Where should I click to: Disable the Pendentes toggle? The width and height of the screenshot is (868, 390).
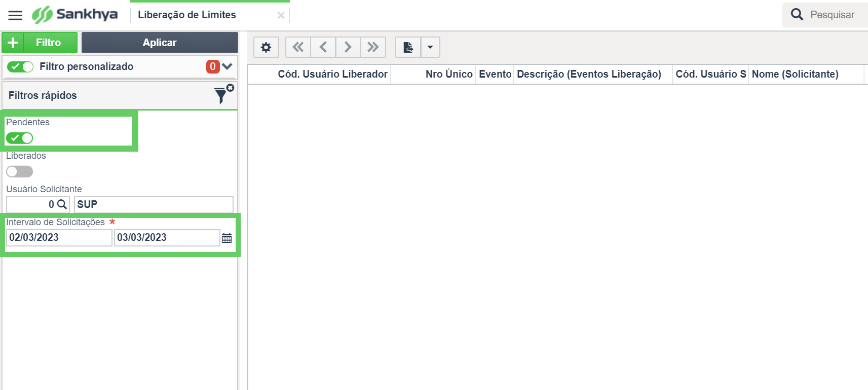(x=20, y=138)
